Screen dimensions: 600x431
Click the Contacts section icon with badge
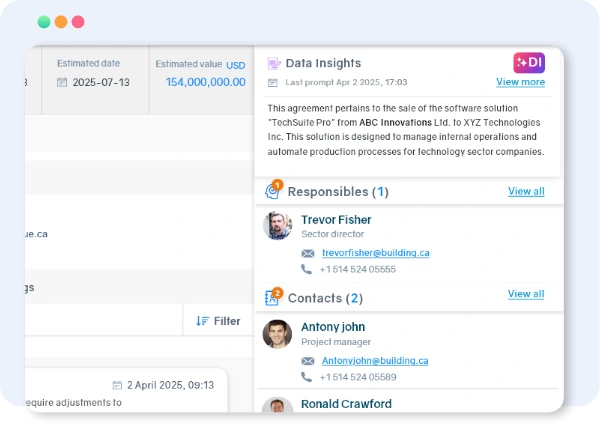tap(275, 298)
